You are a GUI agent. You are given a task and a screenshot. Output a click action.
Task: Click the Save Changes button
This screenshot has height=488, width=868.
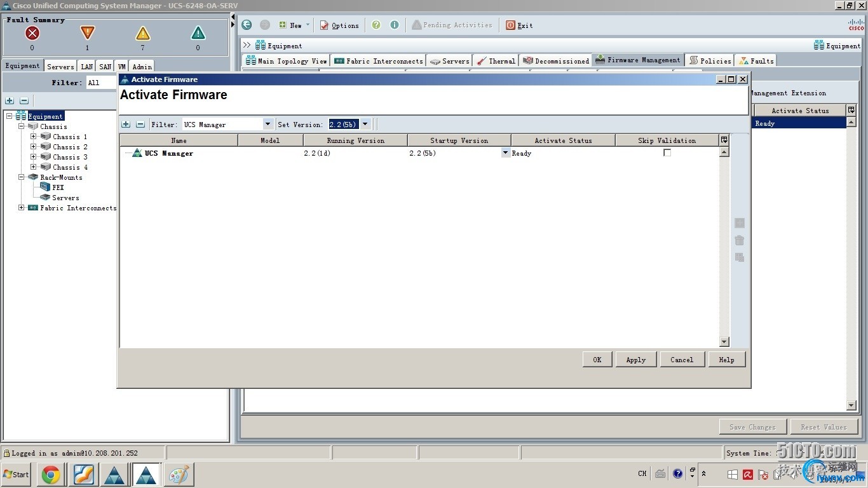pyautogui.click(x=753, y=427)
